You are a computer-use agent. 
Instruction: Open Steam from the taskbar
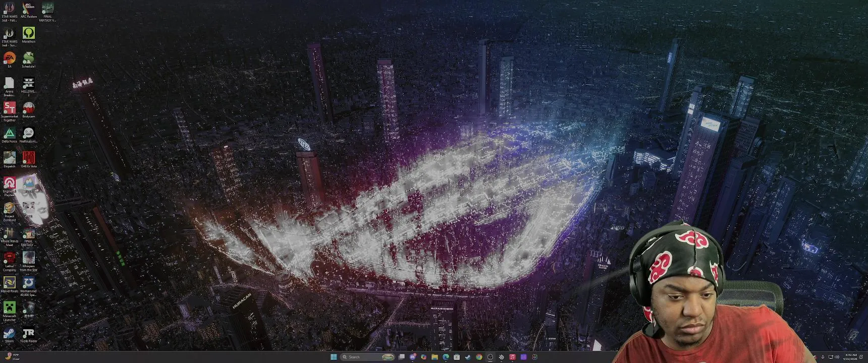[468, 357]
